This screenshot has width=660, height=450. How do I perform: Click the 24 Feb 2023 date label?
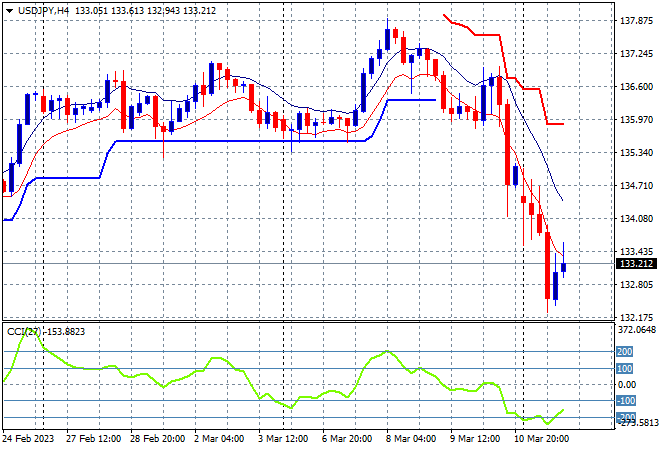[x=29, y=439]
